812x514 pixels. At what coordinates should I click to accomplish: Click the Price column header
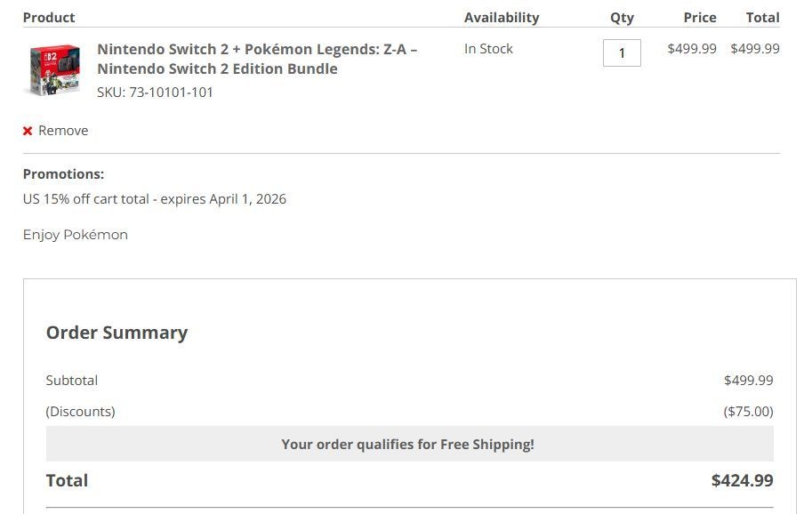pyautogui.click(x=700, y=17)
